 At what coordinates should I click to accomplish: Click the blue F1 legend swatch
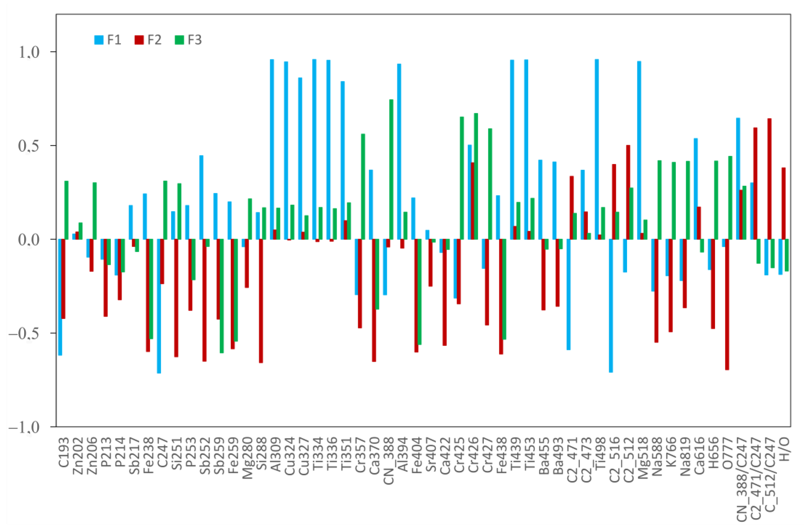click(x=99, y=40)
